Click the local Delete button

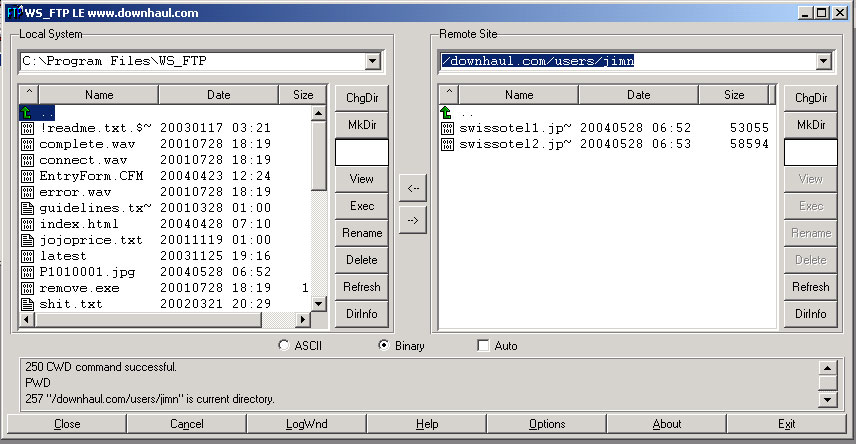[361, 260]
